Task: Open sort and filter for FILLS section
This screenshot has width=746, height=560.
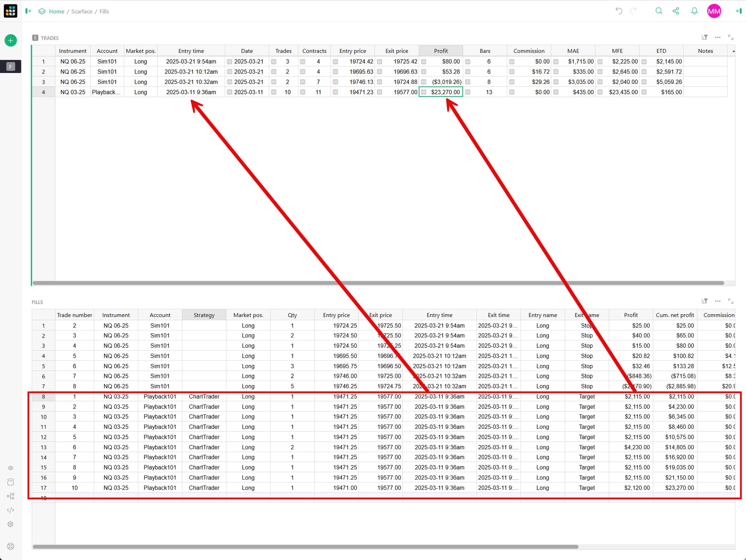Action: tap(704, 301)
